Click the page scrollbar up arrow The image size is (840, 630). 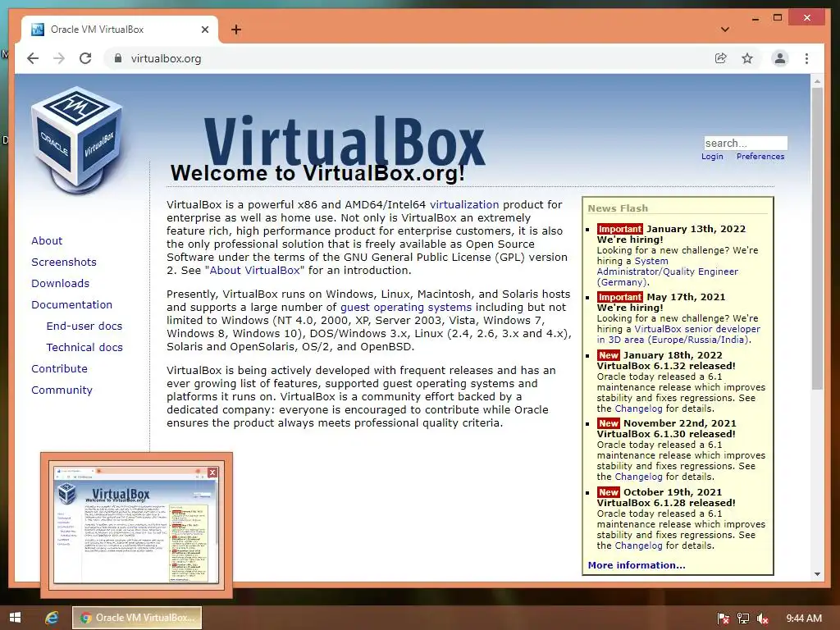coord(817,81)
